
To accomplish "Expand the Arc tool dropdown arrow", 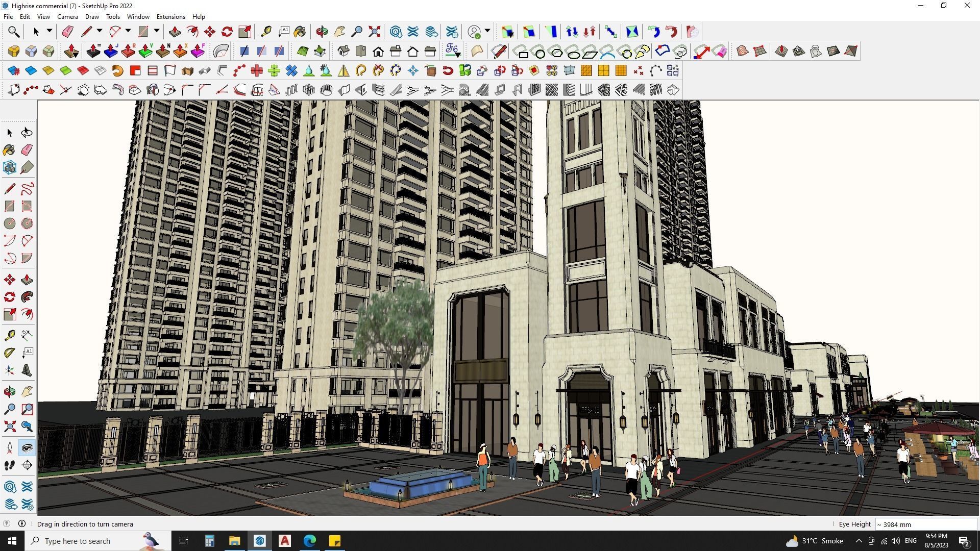I will pyautogui.click(x=128, y=31).
